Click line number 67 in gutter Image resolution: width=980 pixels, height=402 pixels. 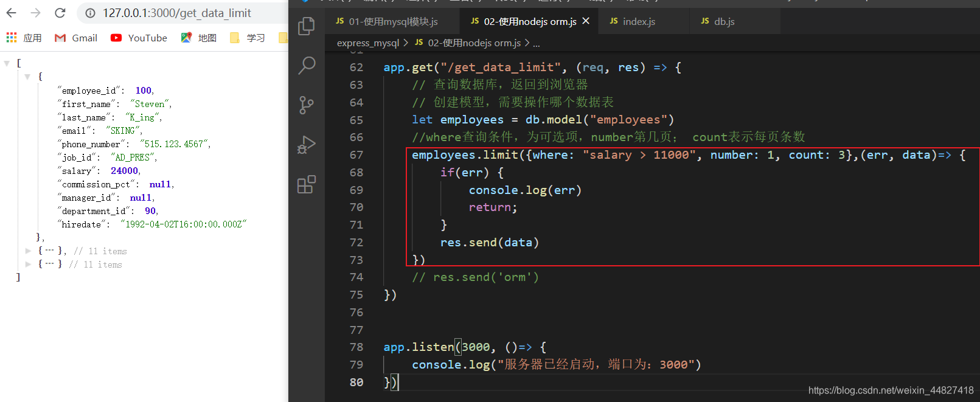tap(356, 155)
